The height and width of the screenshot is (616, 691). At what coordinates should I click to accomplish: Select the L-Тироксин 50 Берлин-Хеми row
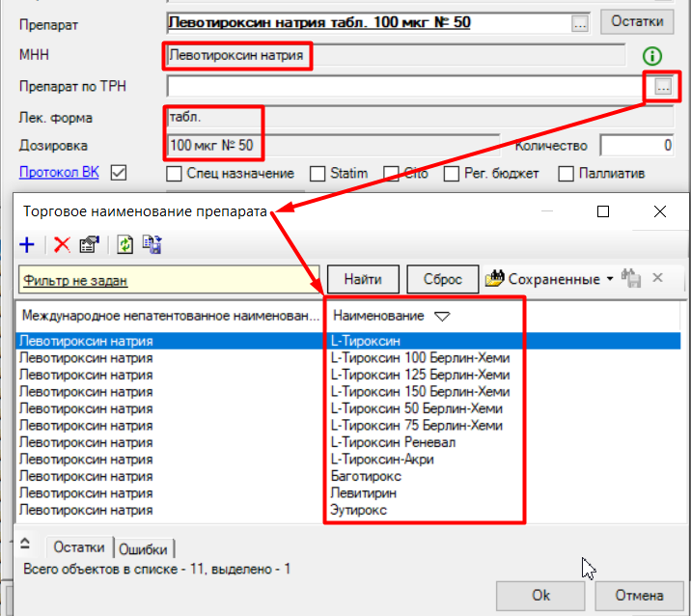[348, 408]
